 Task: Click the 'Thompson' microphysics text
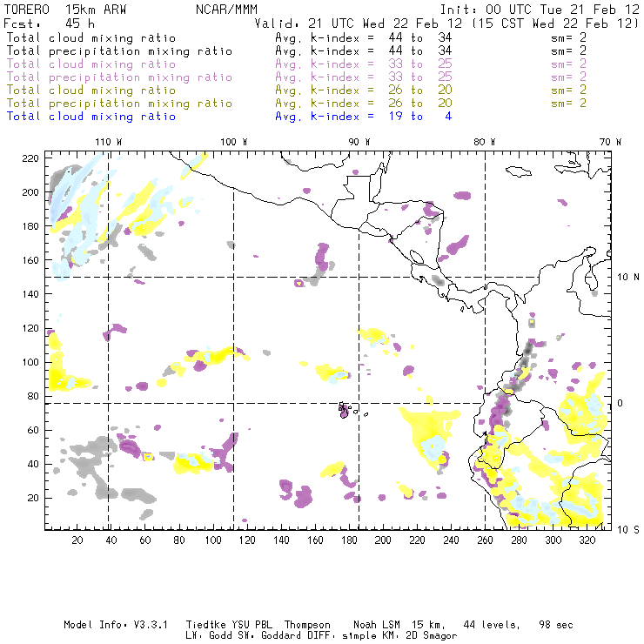[x=307, y=625]
